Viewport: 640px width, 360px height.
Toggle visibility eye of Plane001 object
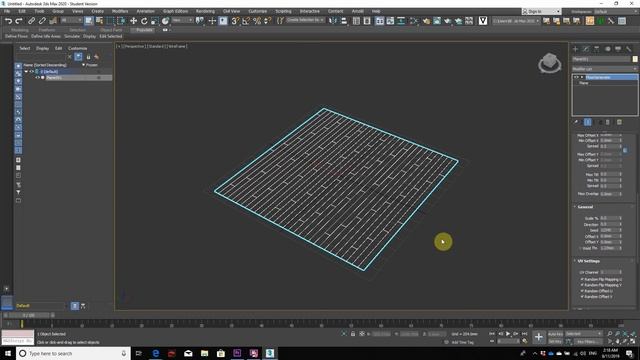pyautogui.click(x=37, y=77)
